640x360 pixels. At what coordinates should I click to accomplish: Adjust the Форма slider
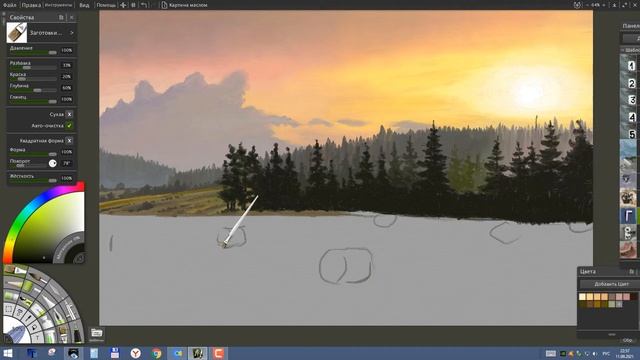[33, 154]
